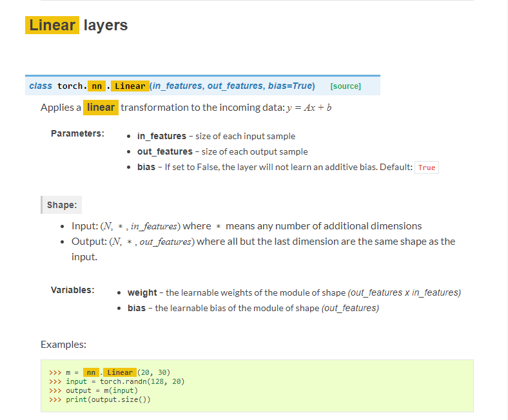Click the 'bias=True' signature argument
This screenshot has width=508, height=420.
[290, 86]
